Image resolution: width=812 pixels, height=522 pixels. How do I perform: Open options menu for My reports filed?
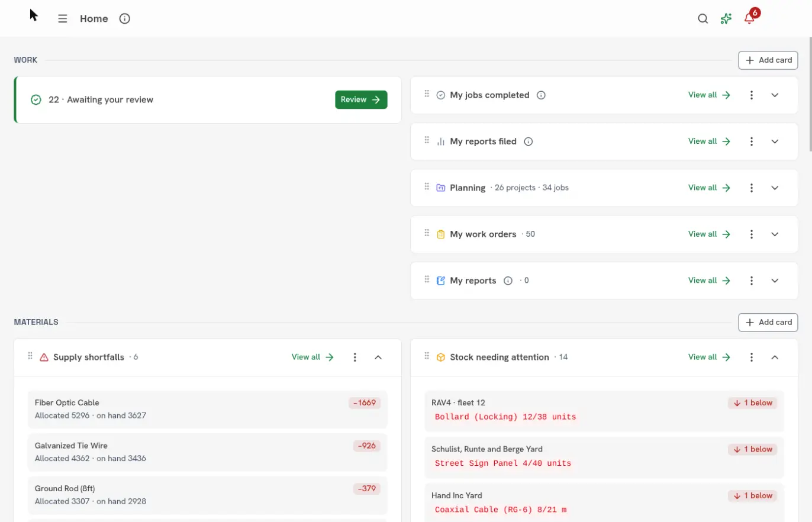click(752, 141)
